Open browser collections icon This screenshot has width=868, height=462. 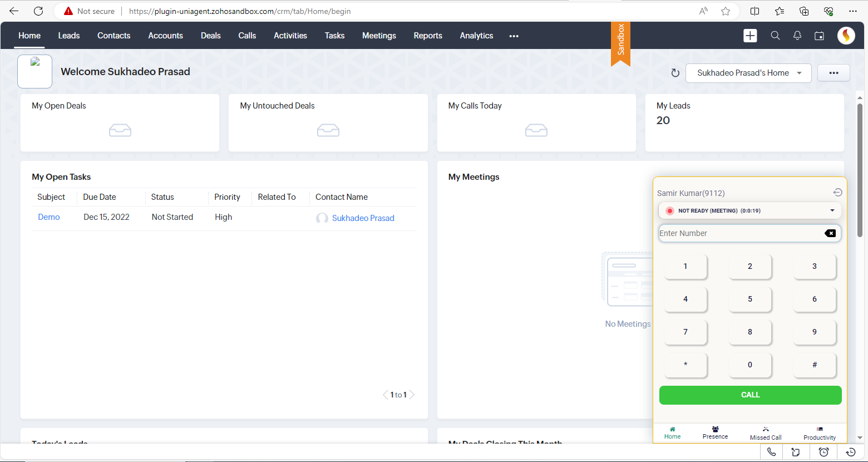[x=804, y=11]
